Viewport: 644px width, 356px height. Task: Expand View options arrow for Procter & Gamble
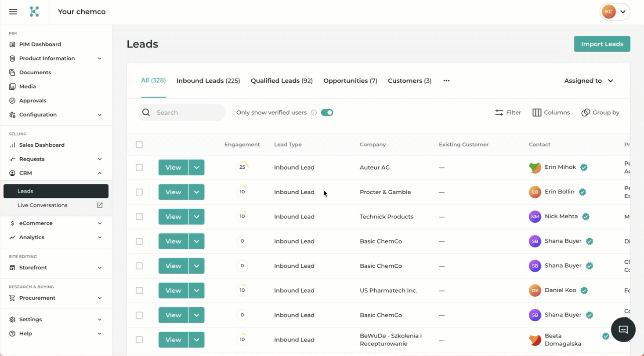coord(196,192)
